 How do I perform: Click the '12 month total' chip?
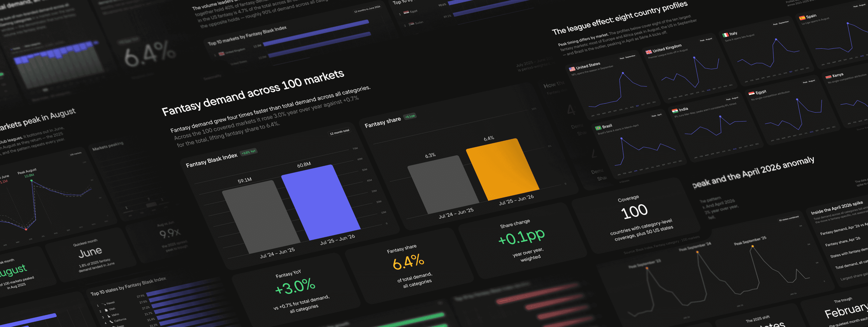(x=339, y=132)
